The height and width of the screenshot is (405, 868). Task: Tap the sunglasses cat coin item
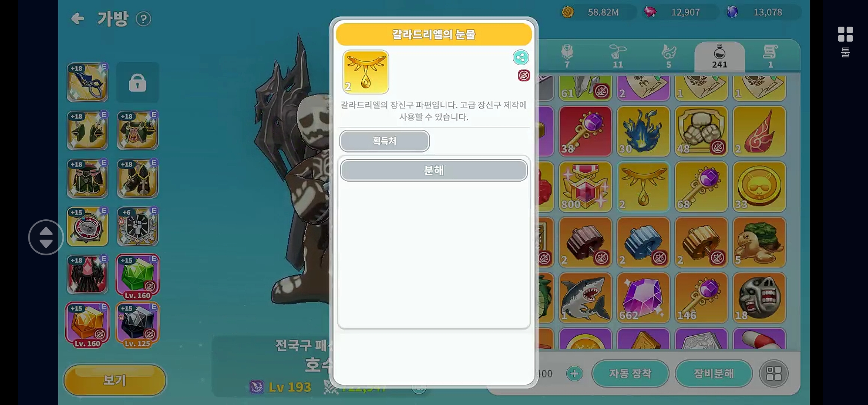[759, 187]
